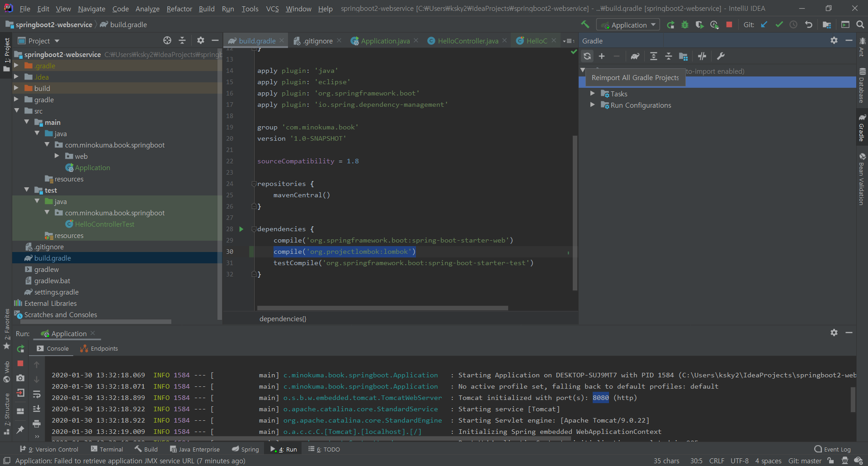The width and height of the screenshot is (868, 466).
Task: Revert changes with the rollback arrow
Action: [x=808, y=25]
